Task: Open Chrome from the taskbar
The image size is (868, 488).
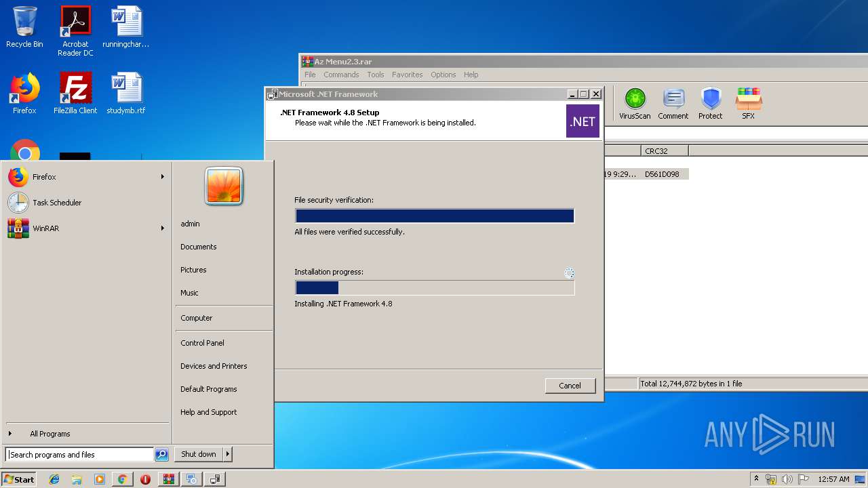Action: (x=122, y=479)
